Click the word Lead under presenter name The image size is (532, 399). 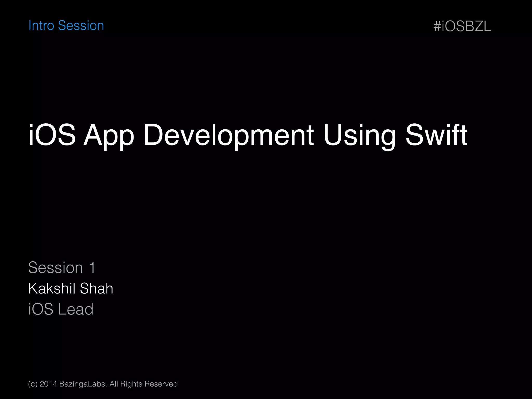[76, 309]
